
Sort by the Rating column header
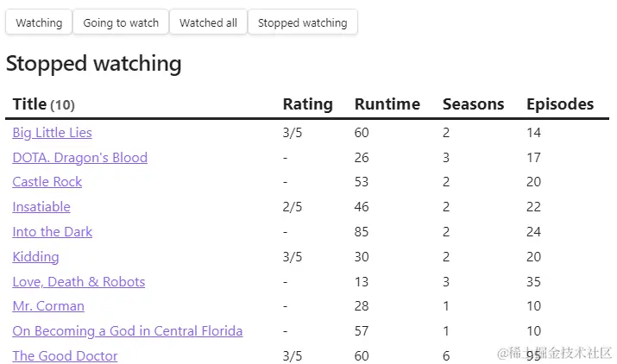click(307, 104)
